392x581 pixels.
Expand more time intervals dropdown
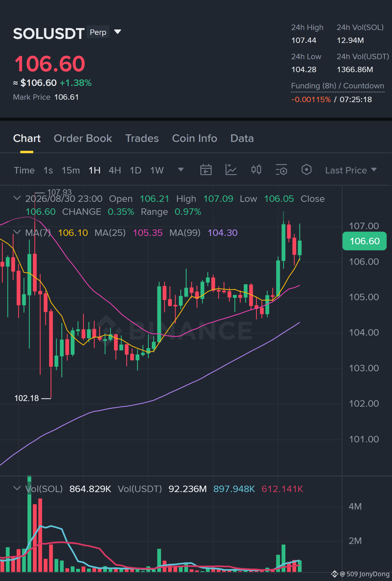(x=181, y=170)
